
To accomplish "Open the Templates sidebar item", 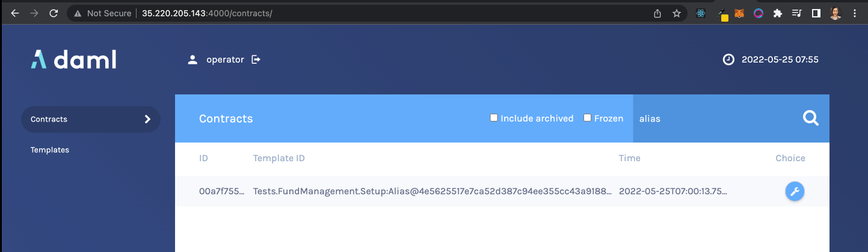I will pyautogui.click(x=50, y=150).
